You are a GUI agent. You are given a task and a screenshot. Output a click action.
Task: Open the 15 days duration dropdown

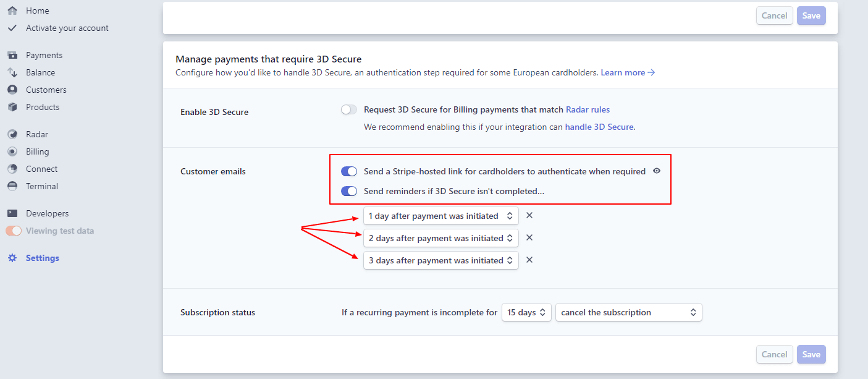[526, 312]
